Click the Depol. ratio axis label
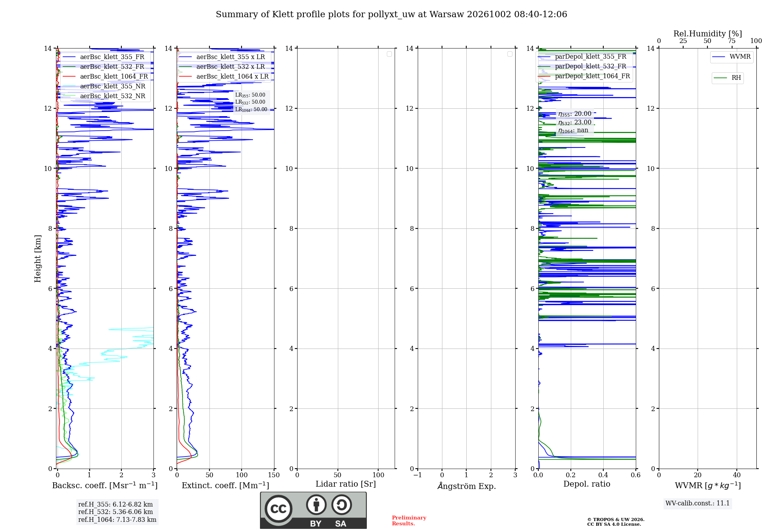Viewport: 783px width, 532px height. (587, 484)
